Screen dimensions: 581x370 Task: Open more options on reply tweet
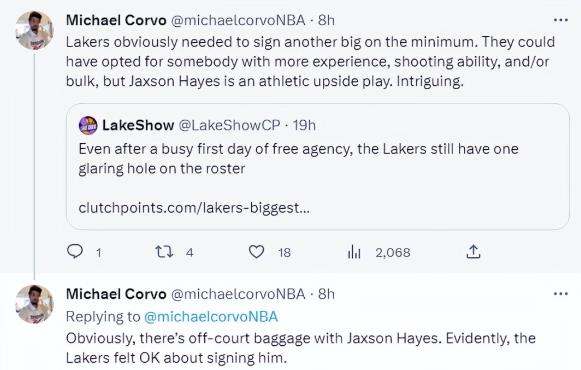coord(560,294)
